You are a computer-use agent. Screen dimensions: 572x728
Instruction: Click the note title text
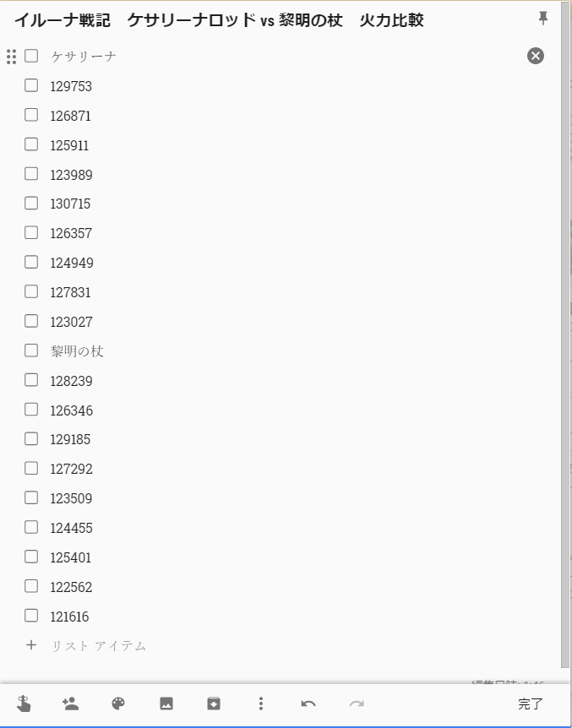(219, 20)
